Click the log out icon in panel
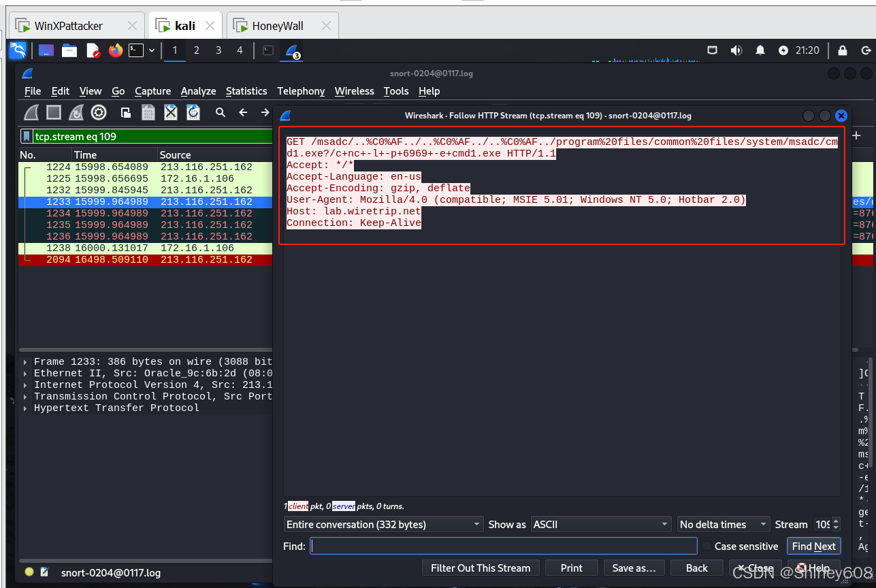Image resolution: width=876 pixels, height=588 pixels. (867, 50)
